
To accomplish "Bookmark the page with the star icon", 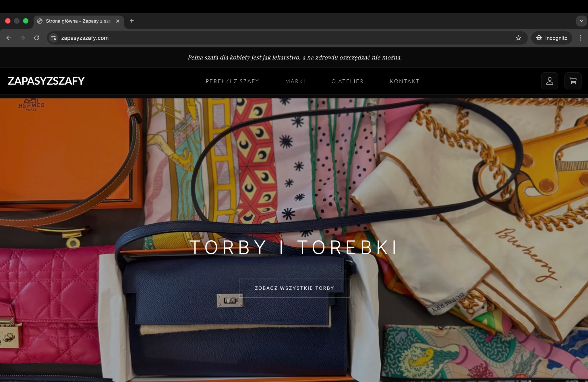I will pyautogui.click(x=519, y=38).
